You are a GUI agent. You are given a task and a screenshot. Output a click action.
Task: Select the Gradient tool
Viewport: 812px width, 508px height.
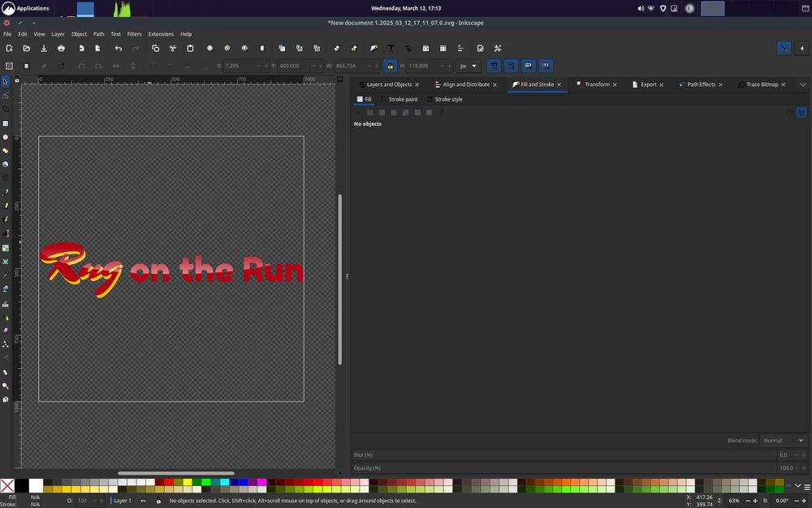tap(5, 248)
